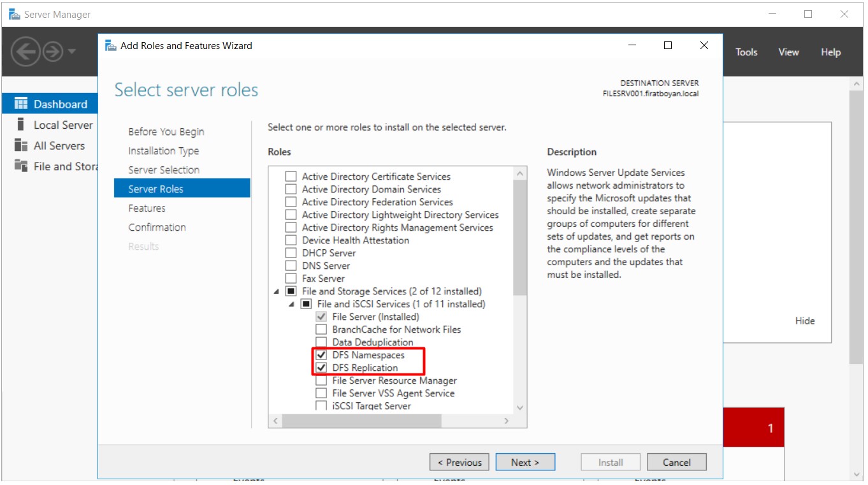Click the File and Storage icon

click(21, 166)
